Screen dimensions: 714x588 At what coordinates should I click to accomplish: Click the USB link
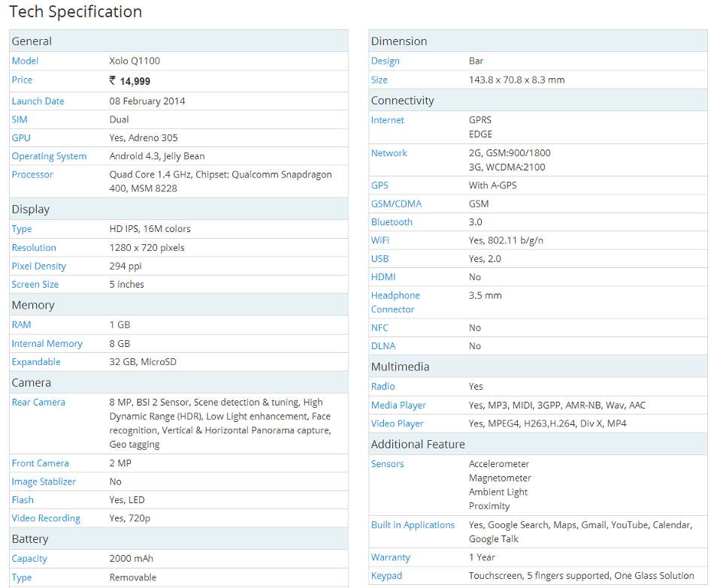380,259
